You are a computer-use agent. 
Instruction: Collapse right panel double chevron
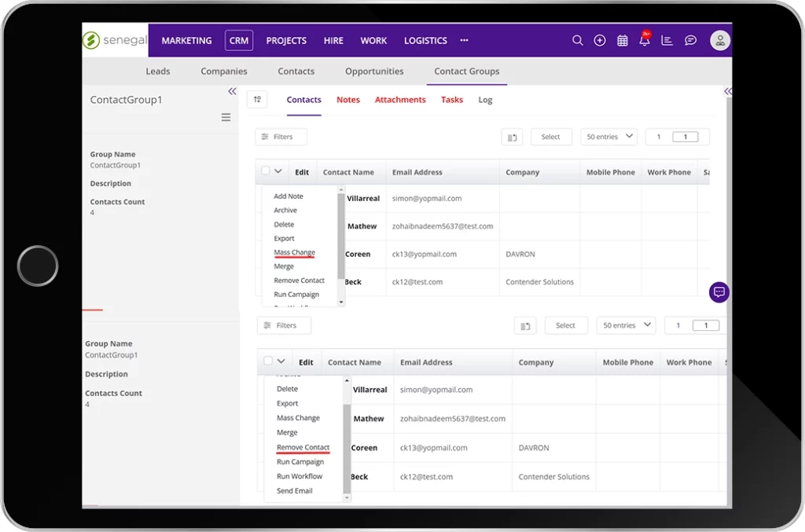[727, 91]
